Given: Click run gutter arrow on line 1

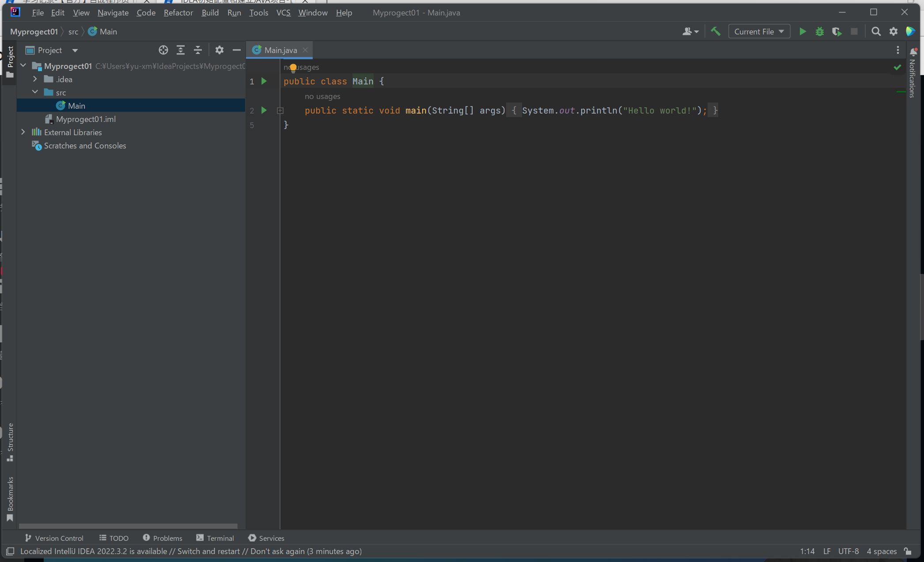Looking at the screenshot, I should pos(264,81).
